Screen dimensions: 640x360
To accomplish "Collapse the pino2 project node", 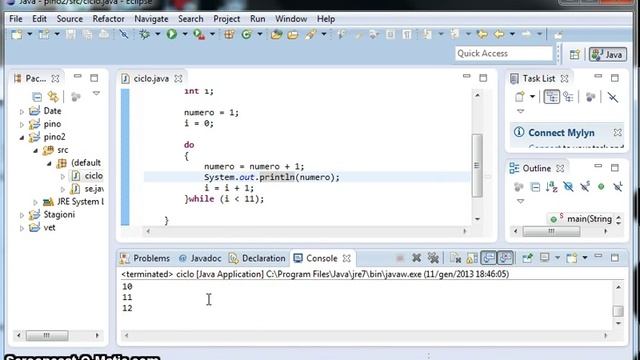I will point(22,138).
